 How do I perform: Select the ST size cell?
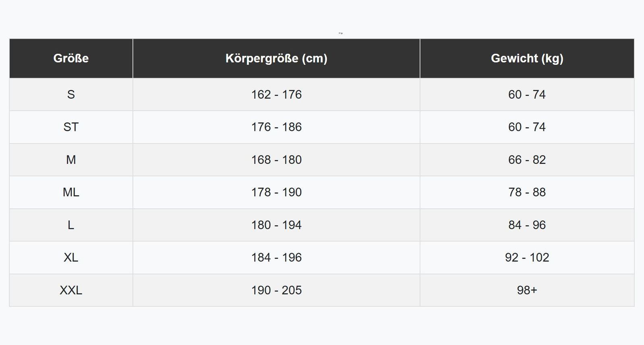pos(71,127)
